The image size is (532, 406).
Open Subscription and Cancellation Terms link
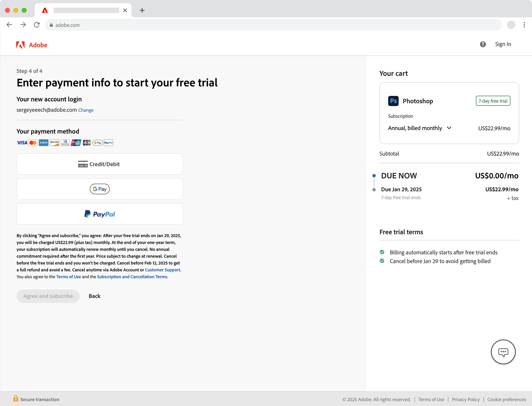(x=132, y=277)
